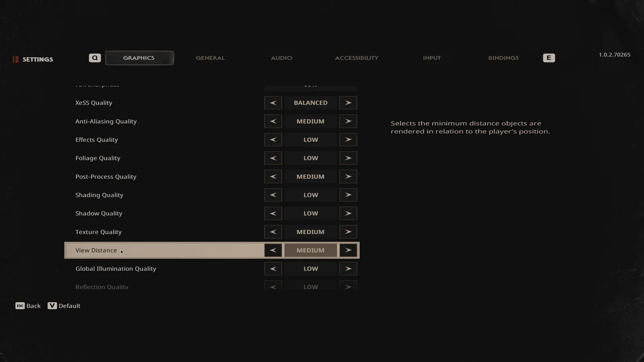
Task: Click the Effects Quality LOW value
Action: 310,140
